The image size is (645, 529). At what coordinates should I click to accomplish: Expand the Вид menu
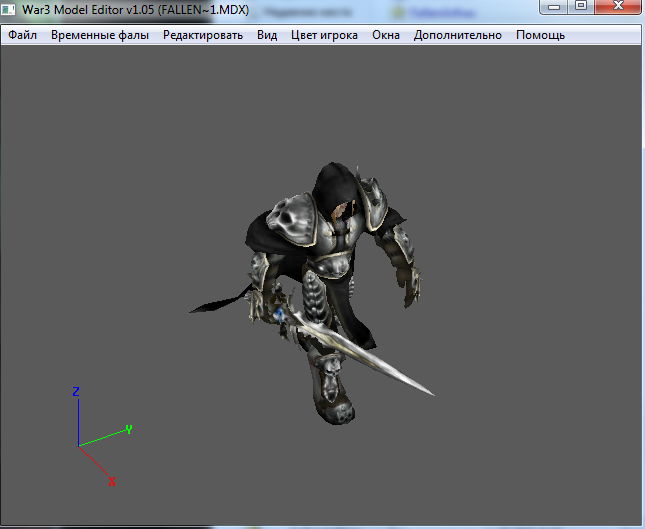267,35
